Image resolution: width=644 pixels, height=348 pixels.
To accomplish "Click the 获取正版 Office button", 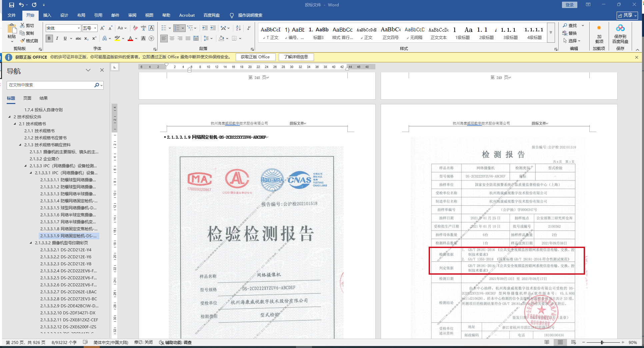I will (x=255, y=57).
